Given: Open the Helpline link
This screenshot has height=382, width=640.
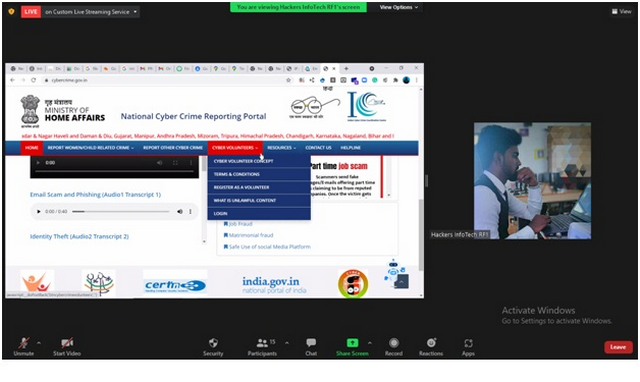Looking at the screenshot, I should pos(351,148).
